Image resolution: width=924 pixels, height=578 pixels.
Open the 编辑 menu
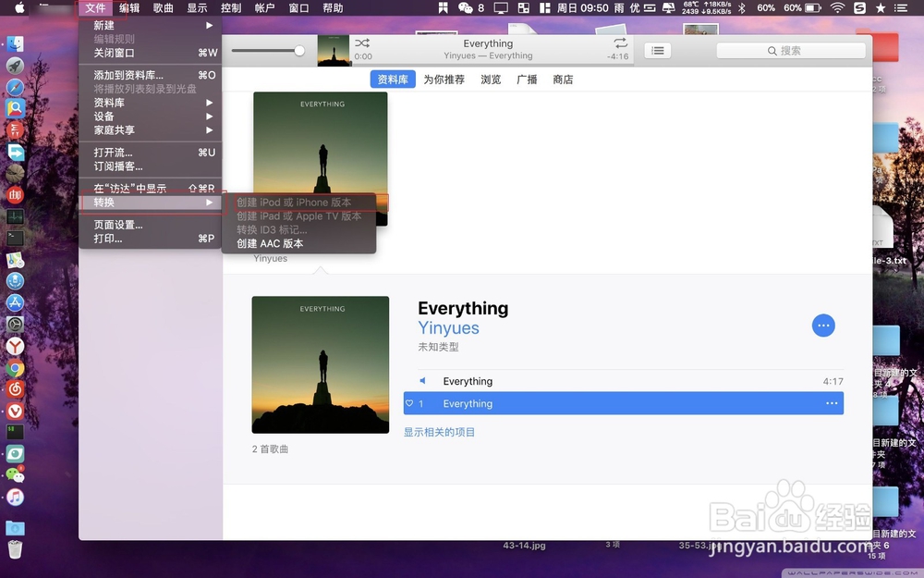point(129,7)
